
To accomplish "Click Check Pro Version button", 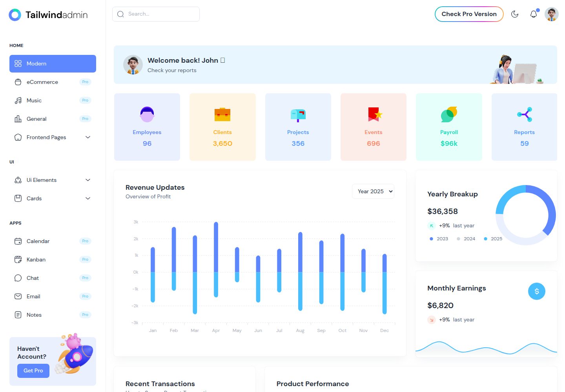I will pos(469,14).
